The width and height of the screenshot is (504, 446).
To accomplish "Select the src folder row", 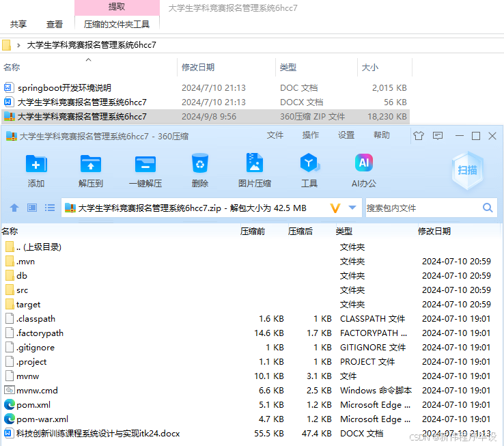I will (251, 290).
